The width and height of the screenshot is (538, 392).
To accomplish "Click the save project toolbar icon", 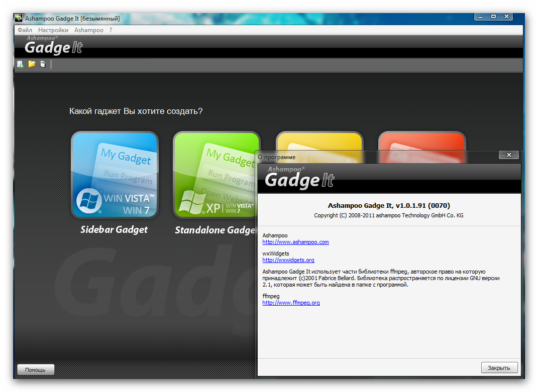I will click(43, 64).
